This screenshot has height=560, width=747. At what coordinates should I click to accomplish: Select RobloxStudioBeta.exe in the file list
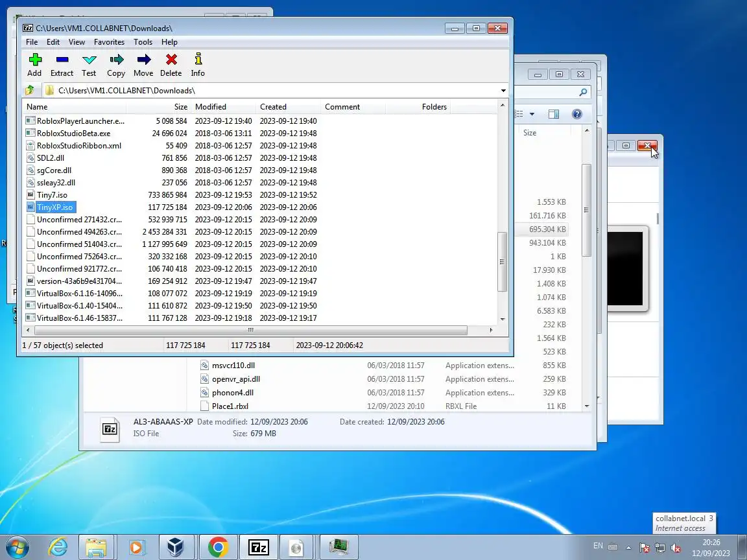point(73,134)
